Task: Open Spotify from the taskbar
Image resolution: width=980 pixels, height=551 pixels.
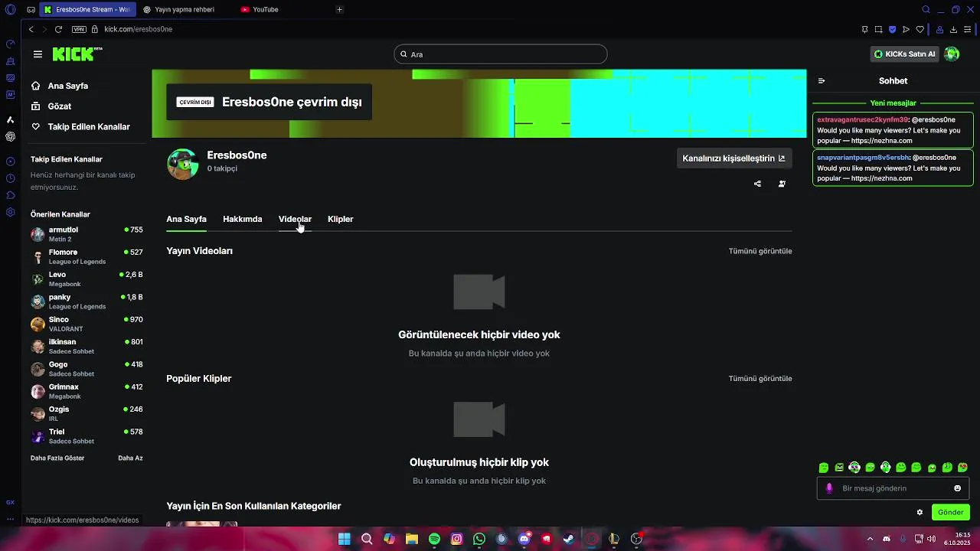Action: (x=434, y=539)
